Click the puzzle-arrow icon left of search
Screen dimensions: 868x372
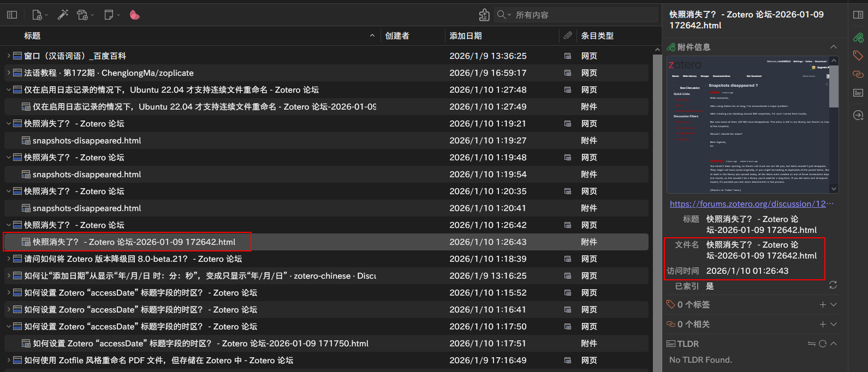tap(484, 15)
